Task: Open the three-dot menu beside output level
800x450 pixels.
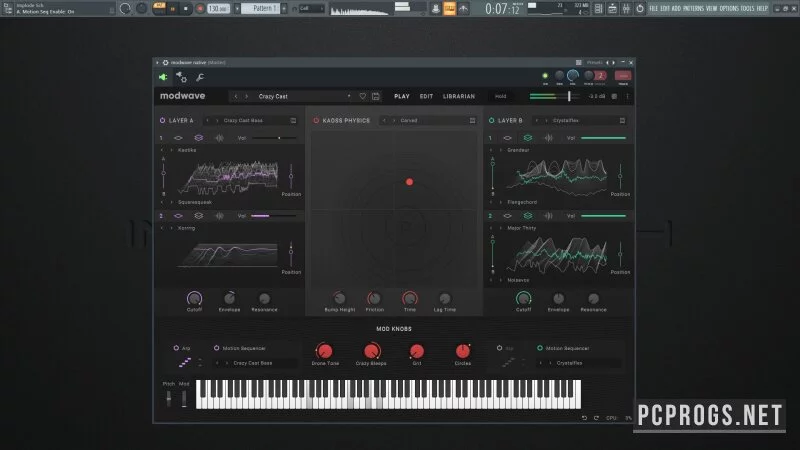Action: (x=627, y=96)
